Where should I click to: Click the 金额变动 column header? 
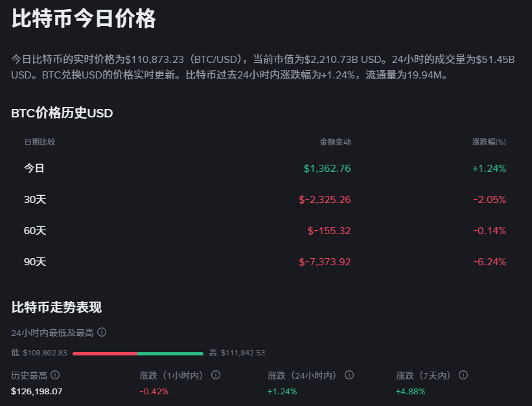(335, 141)
